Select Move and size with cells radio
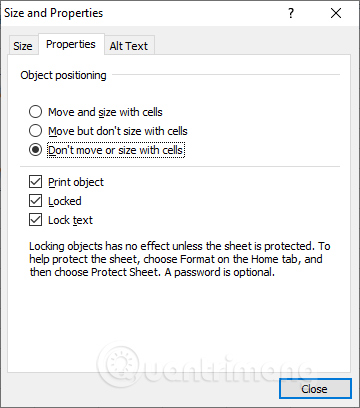Viewport: 360px width, 408px height. point(35,112)
